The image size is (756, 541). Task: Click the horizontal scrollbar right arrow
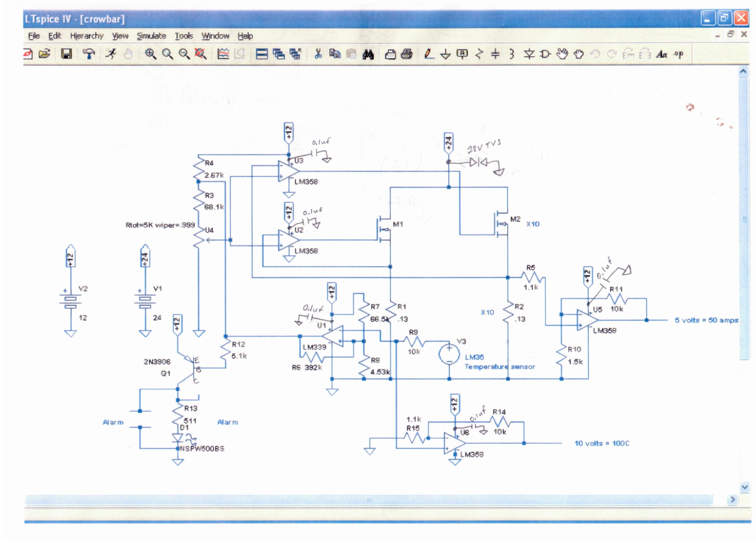click(x=733, y=499)
